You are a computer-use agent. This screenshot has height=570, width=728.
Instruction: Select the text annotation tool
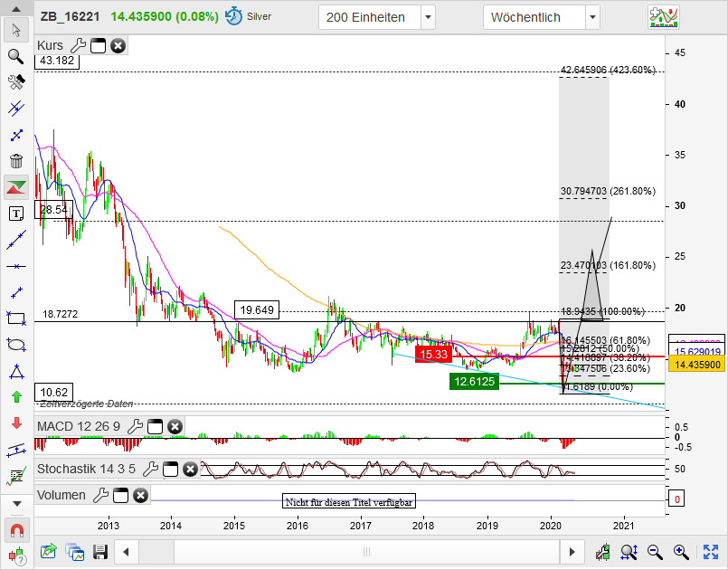(x=16, y=214)
